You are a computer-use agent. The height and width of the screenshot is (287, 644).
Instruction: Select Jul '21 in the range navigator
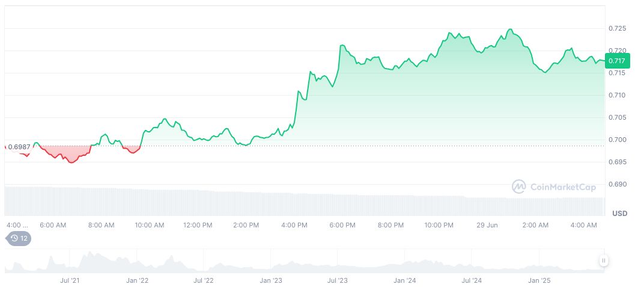pos(70,280)
